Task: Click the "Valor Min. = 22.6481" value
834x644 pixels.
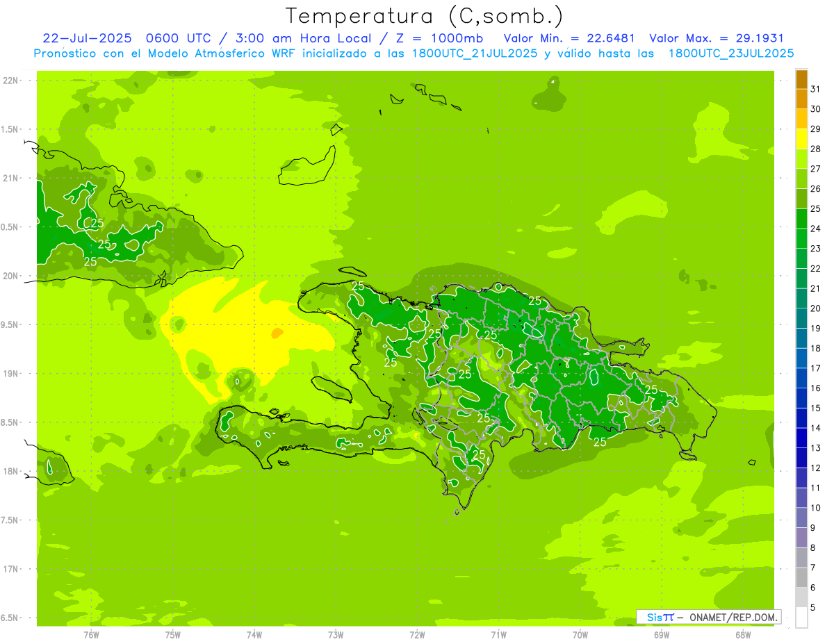Action: pyautogui.click(x=569, y=38)
